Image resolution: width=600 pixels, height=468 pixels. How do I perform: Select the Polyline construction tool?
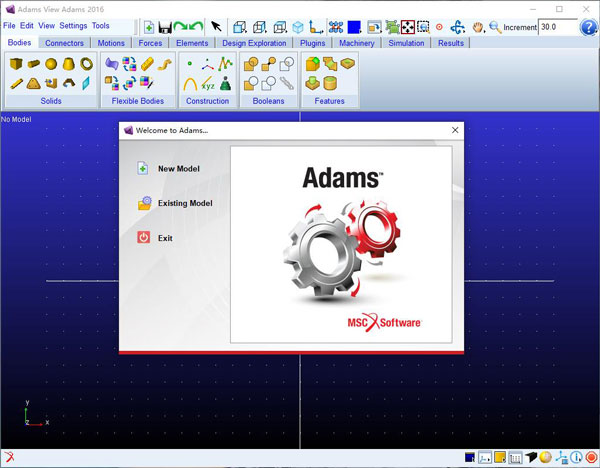[x=225, y=64]
